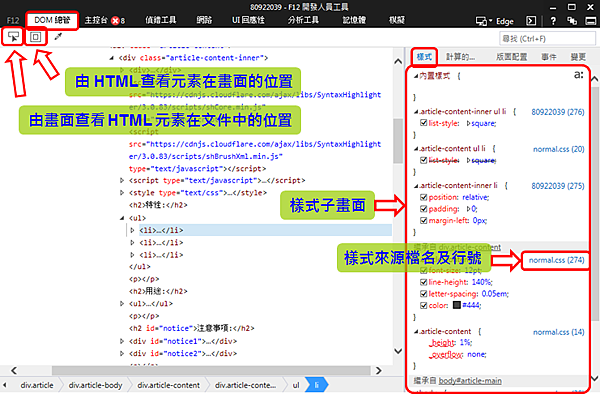600x394 pixels.
Task: Uncheck the line-height: 140% property
Action: [x=423, y=282]
